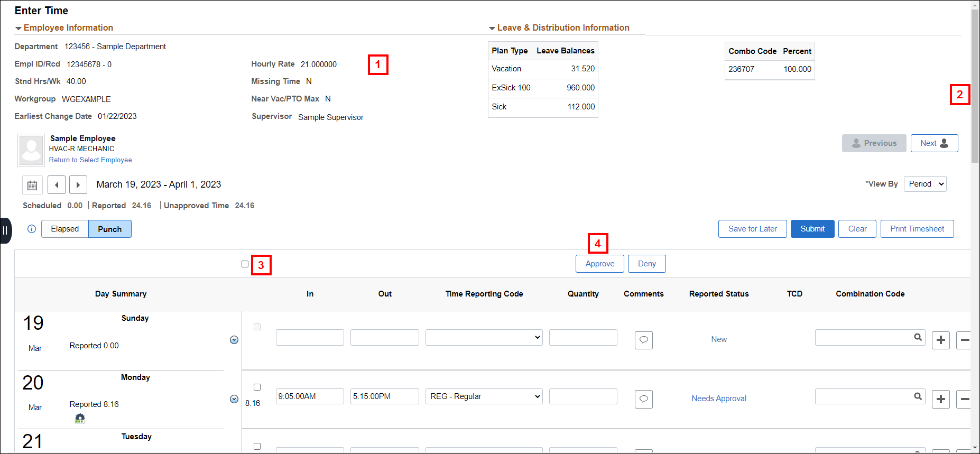Click the Out time field for Sunday
This screenshot has width=980, height=454.
pos(385,337)
